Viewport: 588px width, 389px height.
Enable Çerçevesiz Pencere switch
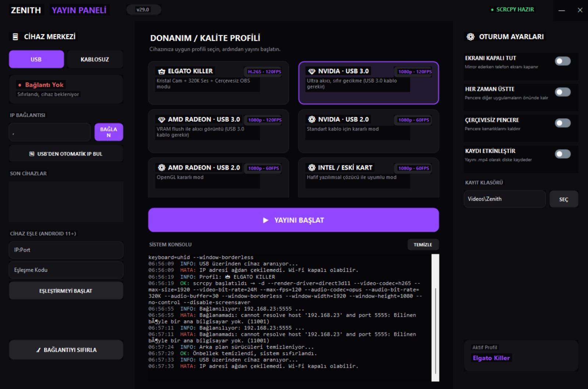coord(563,123)
